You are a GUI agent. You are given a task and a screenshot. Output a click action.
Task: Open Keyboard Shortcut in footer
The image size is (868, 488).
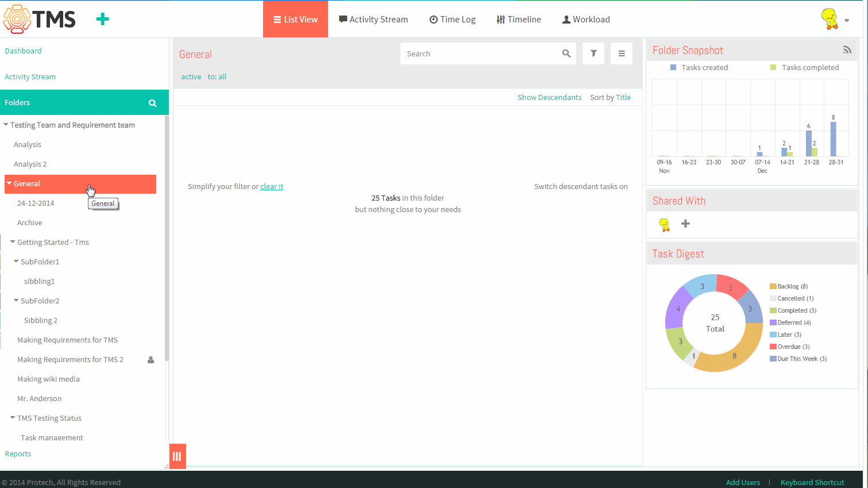(812, 482)
